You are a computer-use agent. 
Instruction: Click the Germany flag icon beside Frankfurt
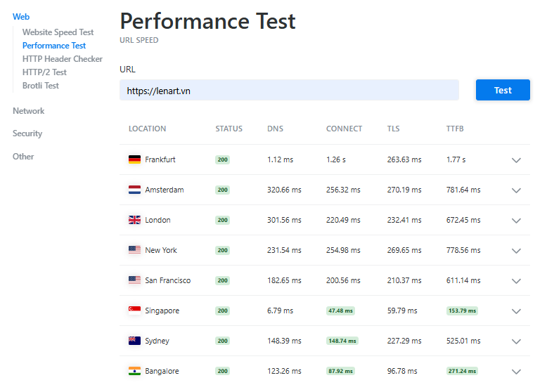tap(134, 159)
